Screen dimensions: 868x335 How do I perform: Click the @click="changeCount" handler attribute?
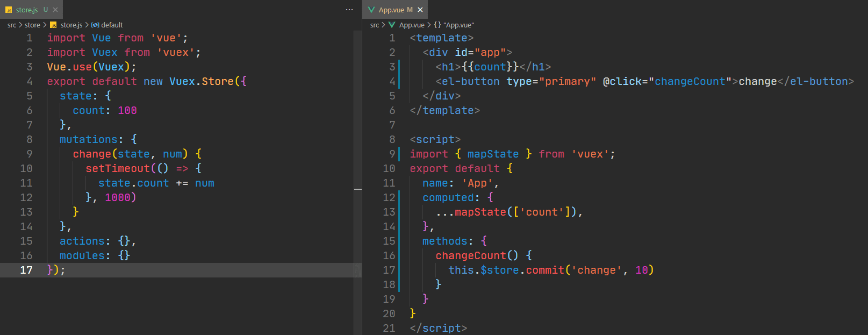click(668, 82)
